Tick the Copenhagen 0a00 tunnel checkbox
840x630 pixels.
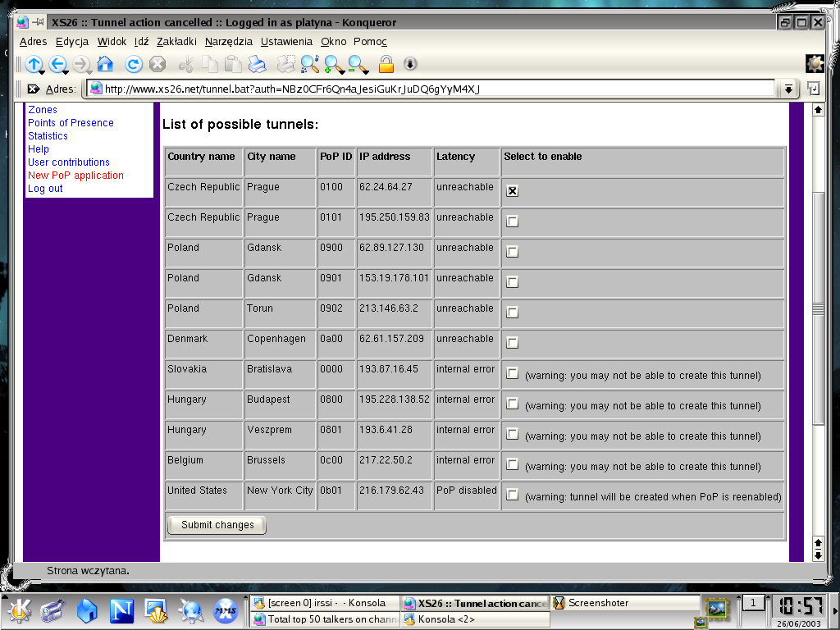pyautogui.click(x=512, y=342)
